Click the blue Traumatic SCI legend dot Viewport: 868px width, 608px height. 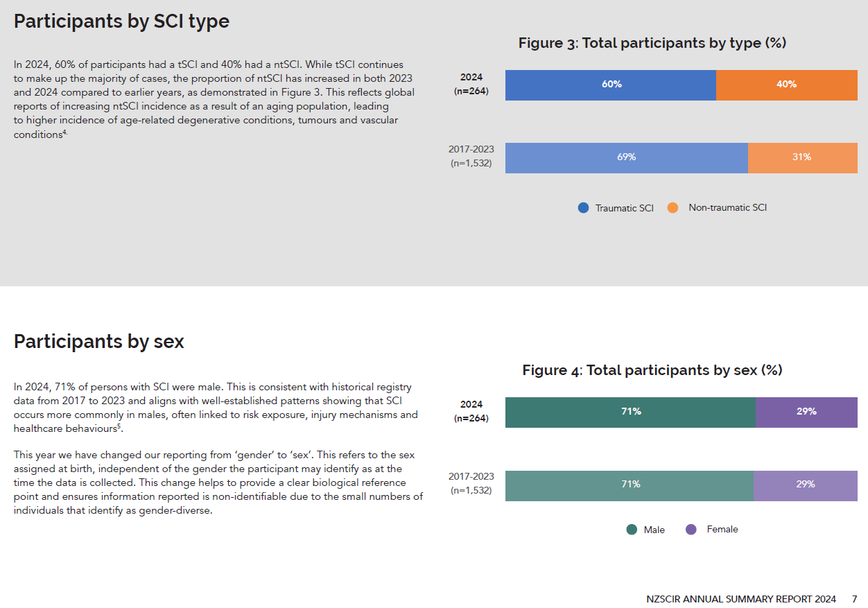tap(584, 207)
